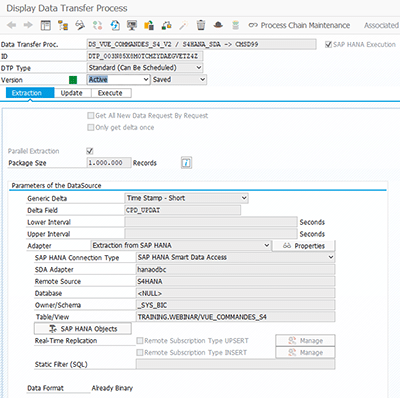Toggle the SAP HANA Execution checkbox
This screenshot has width=400, height=398.
click(x=328, y=44)
